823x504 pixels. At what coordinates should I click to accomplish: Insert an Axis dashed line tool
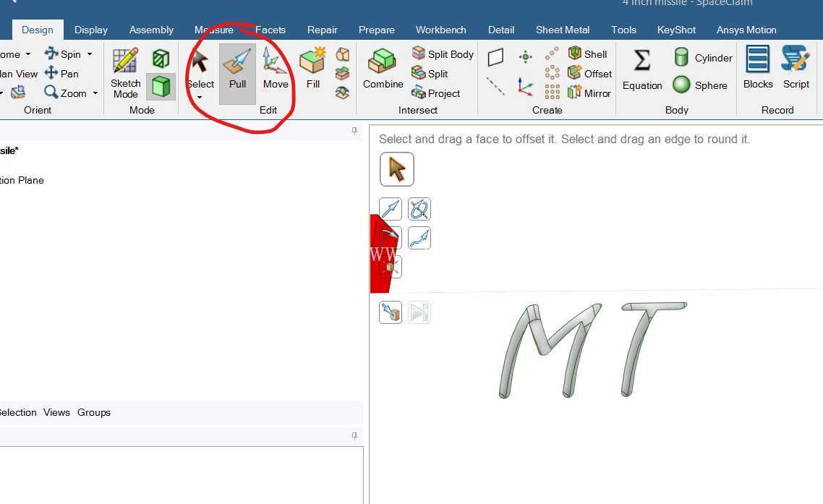(495, 87)
